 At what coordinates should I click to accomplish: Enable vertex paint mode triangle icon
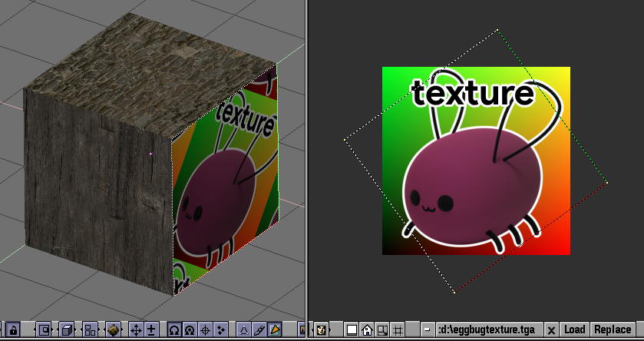point(244,329)
